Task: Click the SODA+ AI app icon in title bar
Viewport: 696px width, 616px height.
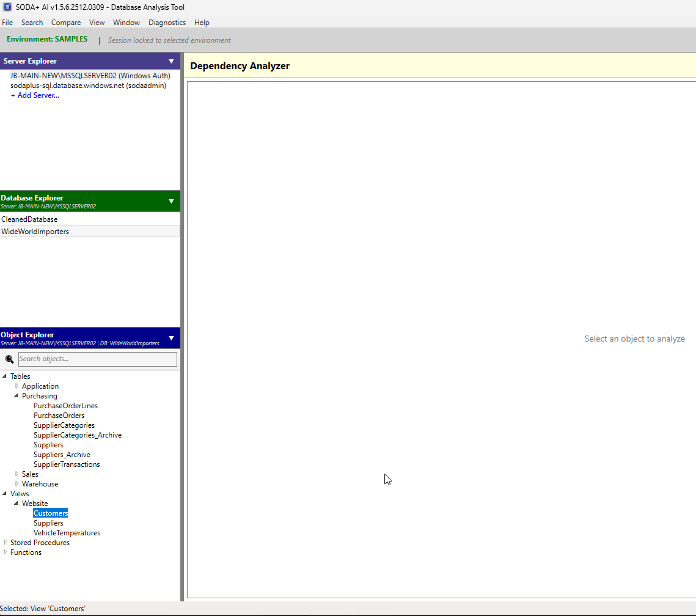Action: [7, 7]
